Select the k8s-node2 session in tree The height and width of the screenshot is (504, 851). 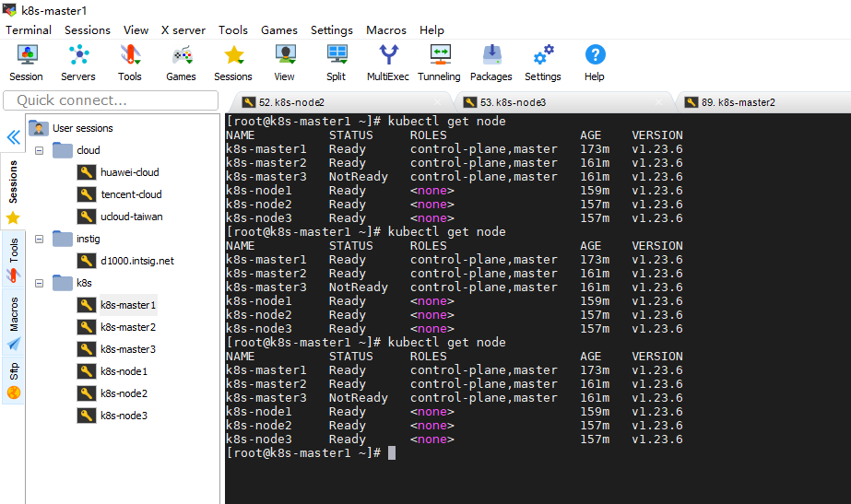pyautogui.click(x=124, y=393)
